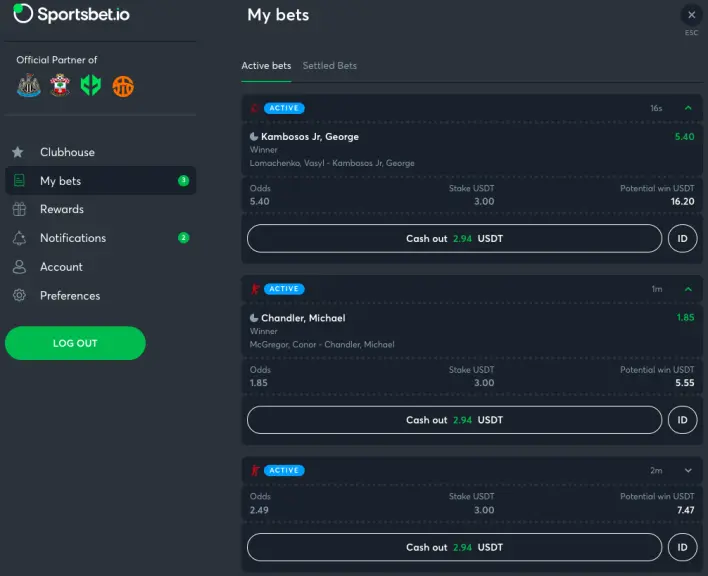Click the Lomachenko, Vasyl - Kambosos Jr match text
708x576 pixels.
point(332,163)
